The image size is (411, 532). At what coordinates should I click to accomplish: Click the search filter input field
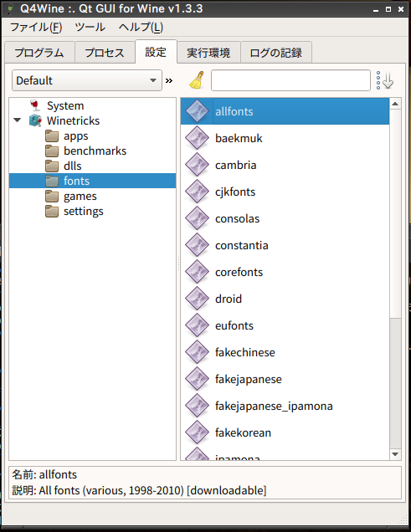coord(290,80)
